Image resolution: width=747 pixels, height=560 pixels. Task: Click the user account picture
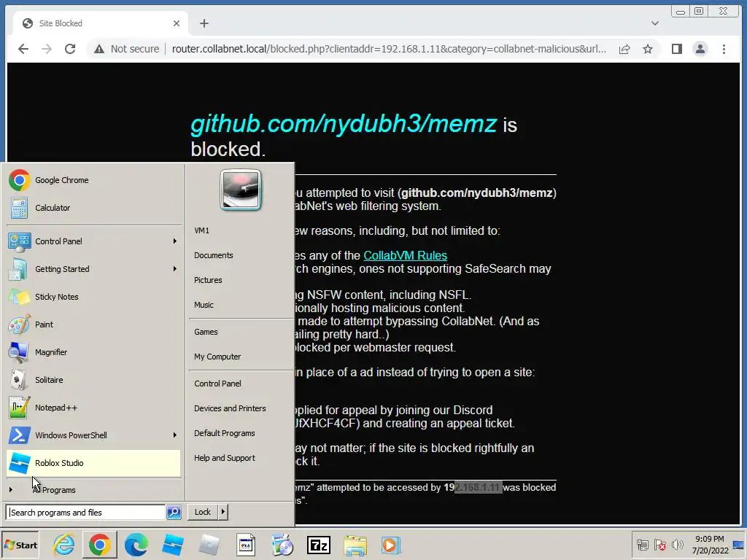click(x=241, y=190)
